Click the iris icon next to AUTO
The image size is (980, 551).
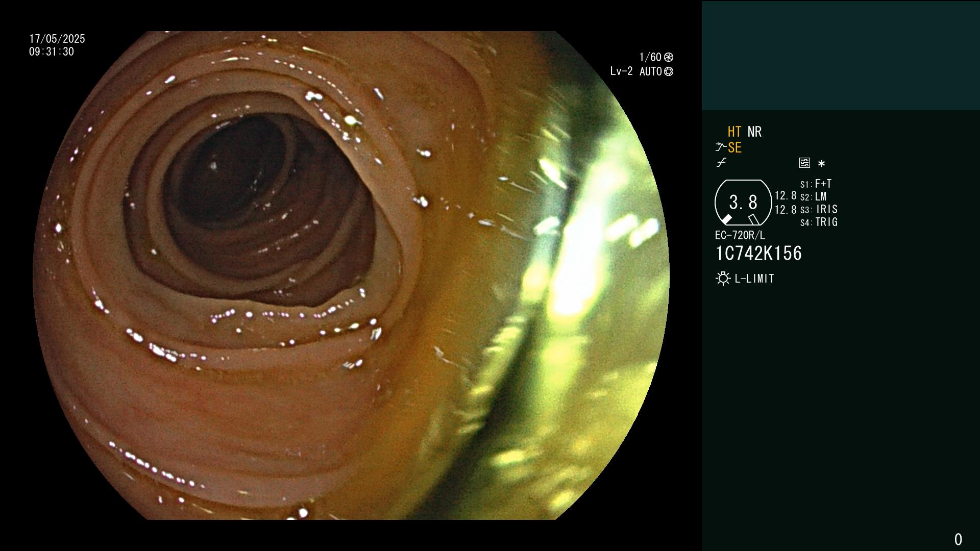669,71
